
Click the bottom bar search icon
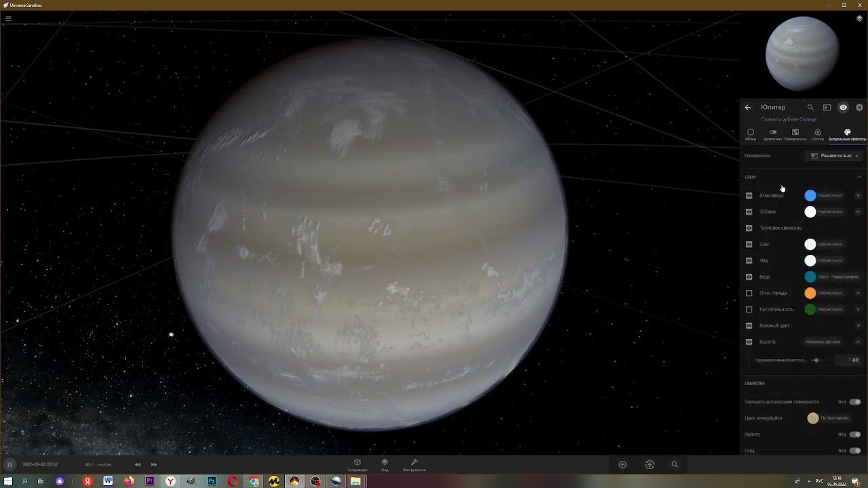click(675, 464)
